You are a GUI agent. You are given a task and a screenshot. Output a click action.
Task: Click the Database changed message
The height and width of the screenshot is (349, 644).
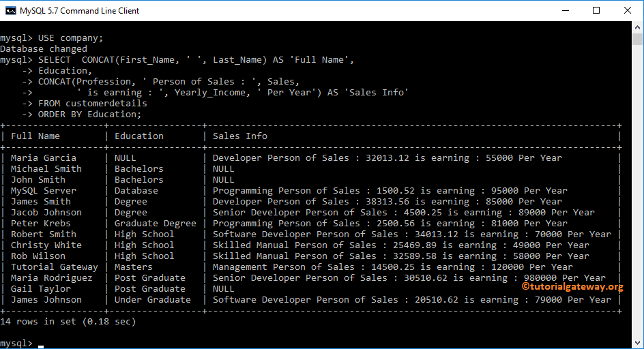(44, 49)
